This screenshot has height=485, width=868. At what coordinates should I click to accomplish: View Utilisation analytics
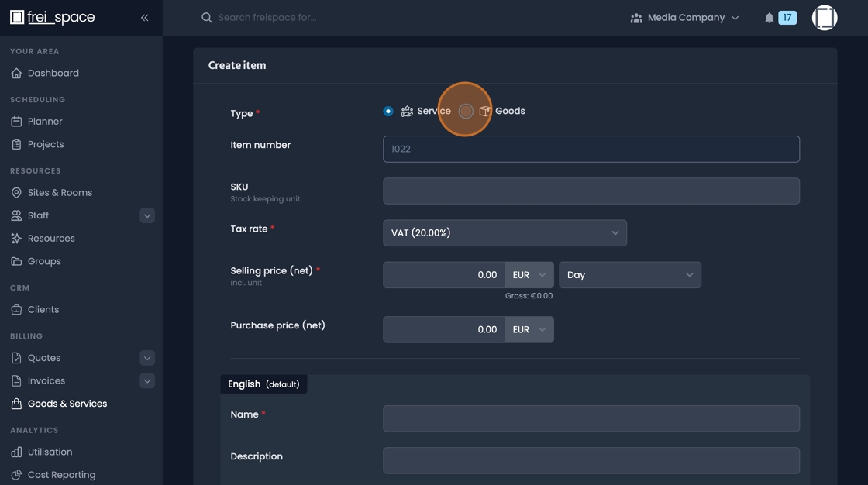50,452
